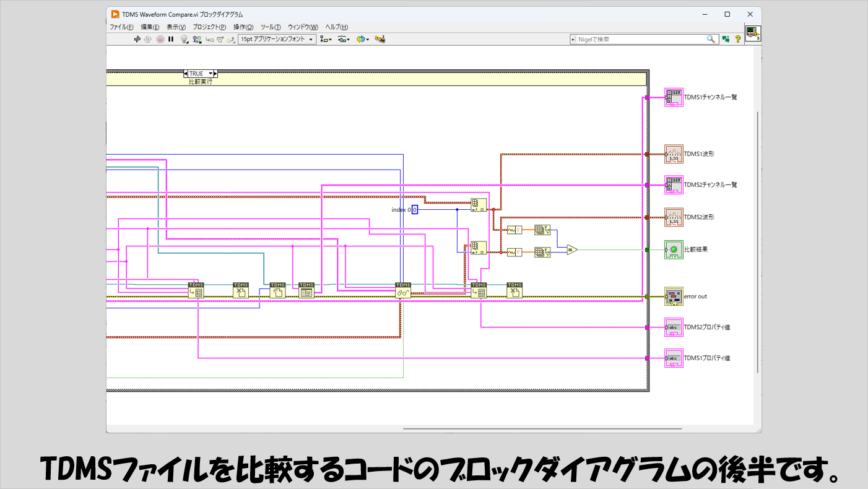Screen dimensions: 868x489
Task: Click the Step Out button
Action: (230, 39)
